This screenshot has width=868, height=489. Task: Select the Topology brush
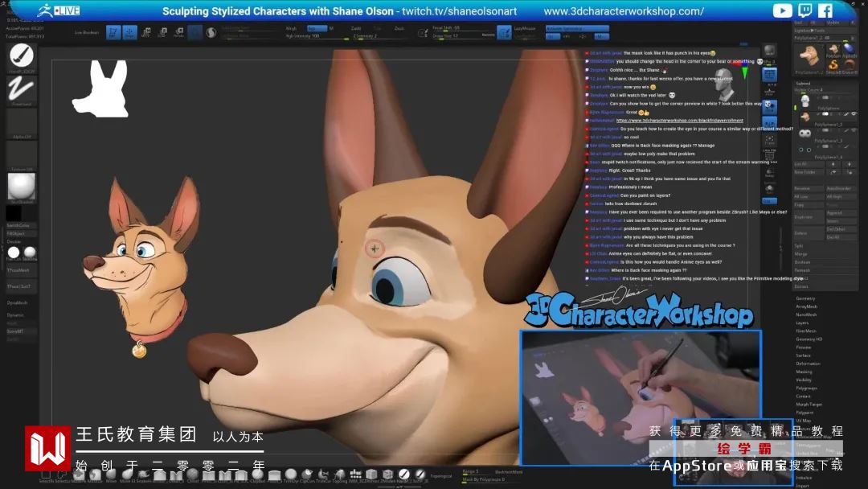coord(339,475)
